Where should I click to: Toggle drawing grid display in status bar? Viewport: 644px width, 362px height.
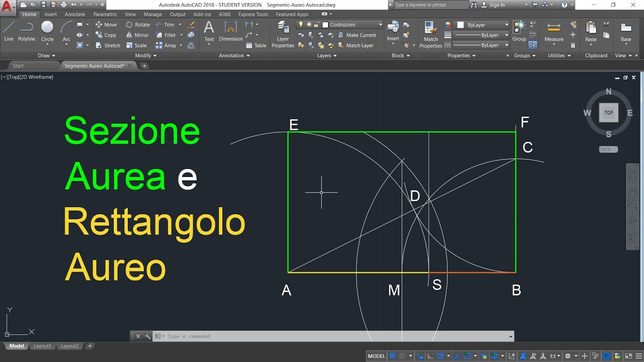coord(393,356)
